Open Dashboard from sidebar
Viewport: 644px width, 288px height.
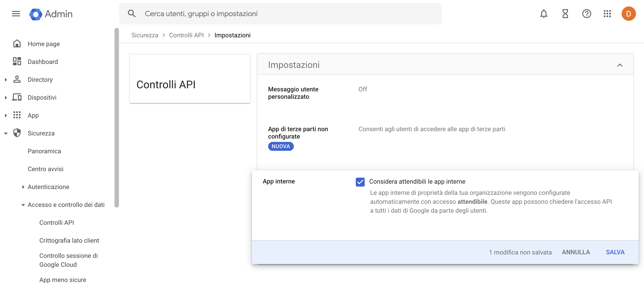click(42, 62)
